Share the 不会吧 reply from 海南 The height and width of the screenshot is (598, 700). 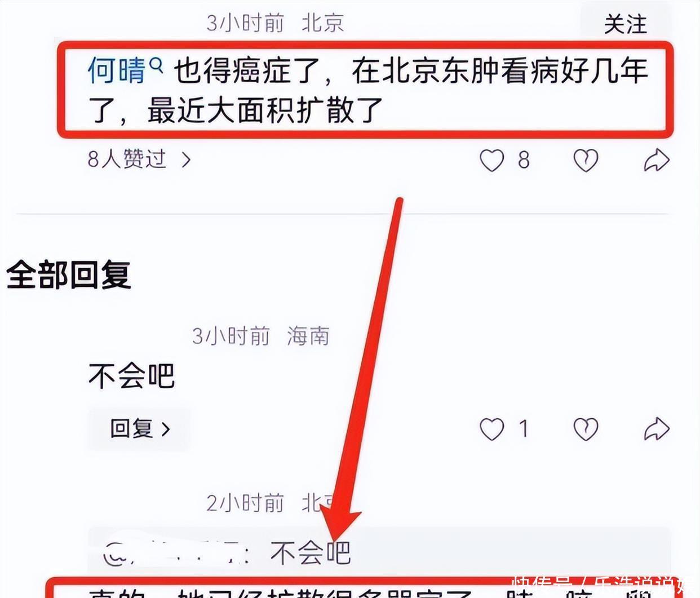pyautogui.click(x=657, y=429)
